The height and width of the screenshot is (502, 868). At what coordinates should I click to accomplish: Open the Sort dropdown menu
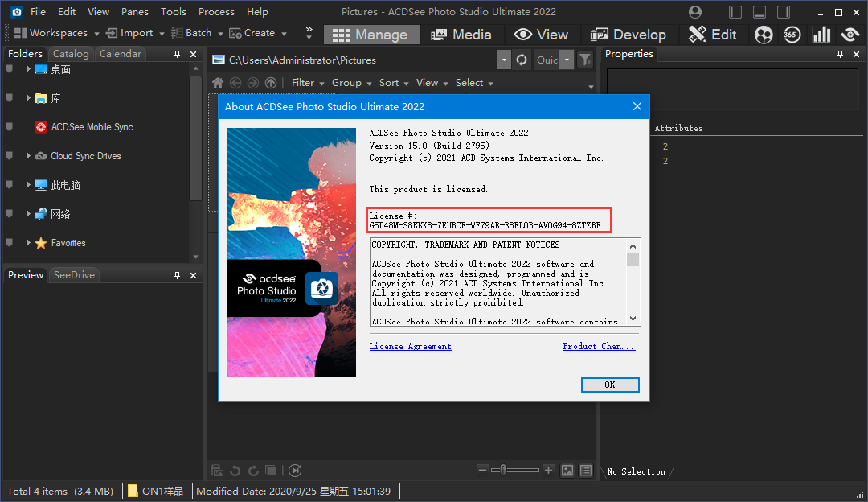[x=393, y=82]
